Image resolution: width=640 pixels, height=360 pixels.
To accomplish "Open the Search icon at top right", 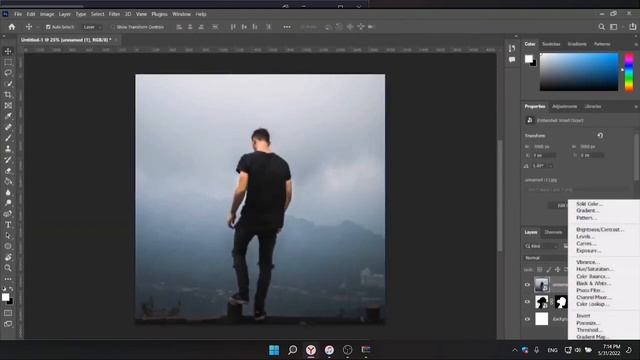I will [x=601, y=27].
